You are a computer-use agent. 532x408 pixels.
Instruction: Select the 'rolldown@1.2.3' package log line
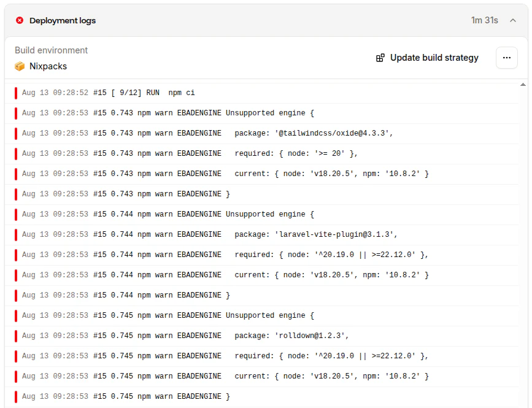(x=261, y=336)
